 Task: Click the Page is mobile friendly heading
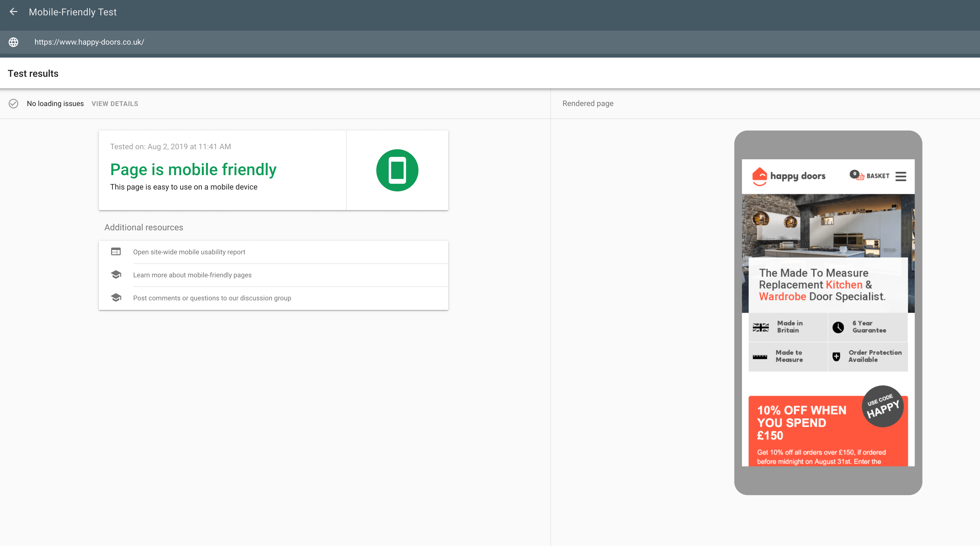point(193,170)
